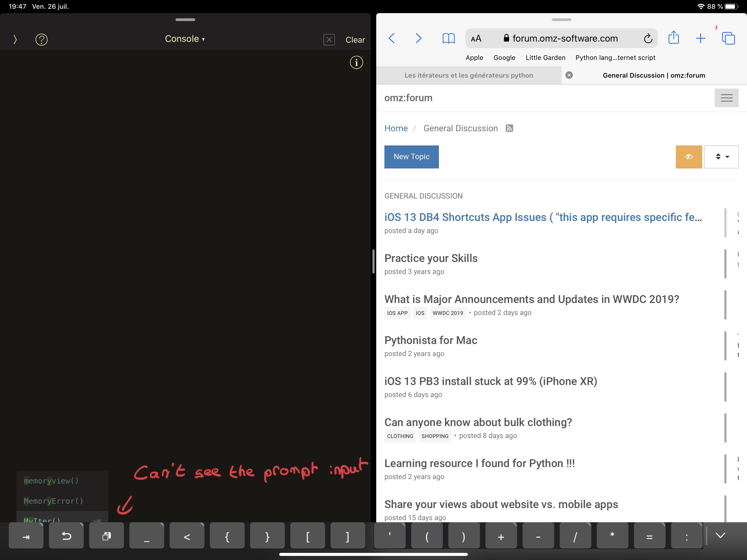Open the omz:forum site title
This screenshot has width=747, height=560.
coord(408,98)
